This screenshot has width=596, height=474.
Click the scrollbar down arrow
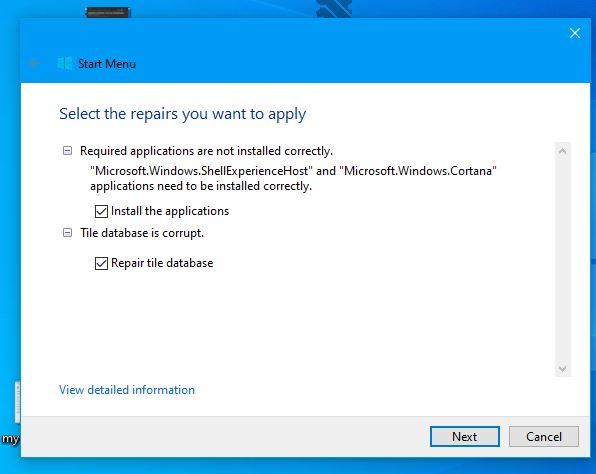(x=563, y=369)
